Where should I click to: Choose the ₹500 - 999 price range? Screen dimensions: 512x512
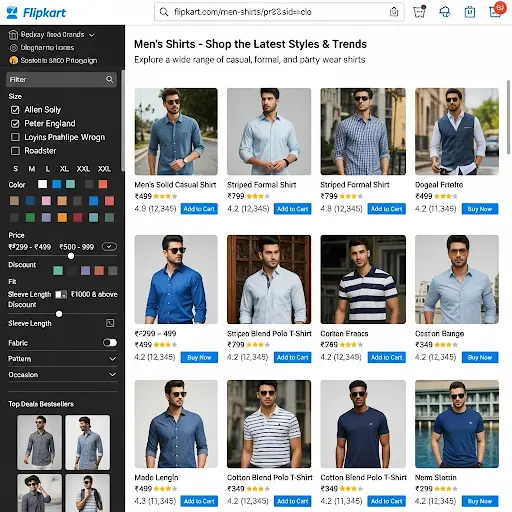click(76, 247)
